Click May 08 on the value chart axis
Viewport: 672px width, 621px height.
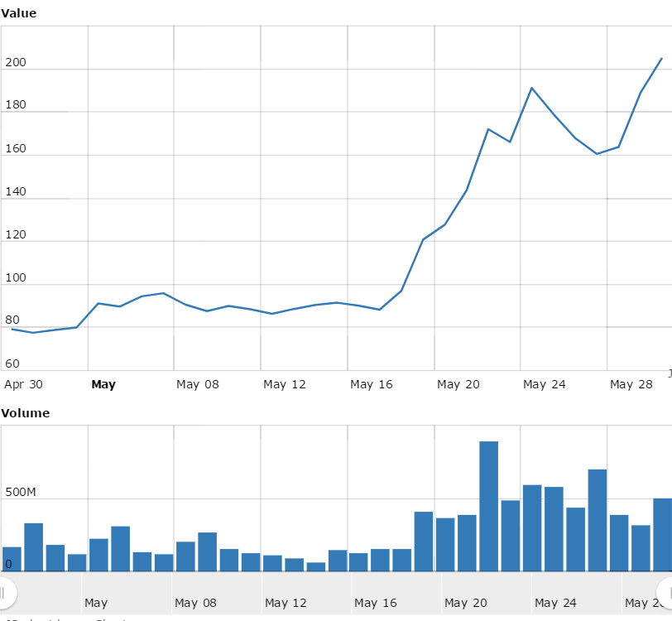(x=197, y=384)
